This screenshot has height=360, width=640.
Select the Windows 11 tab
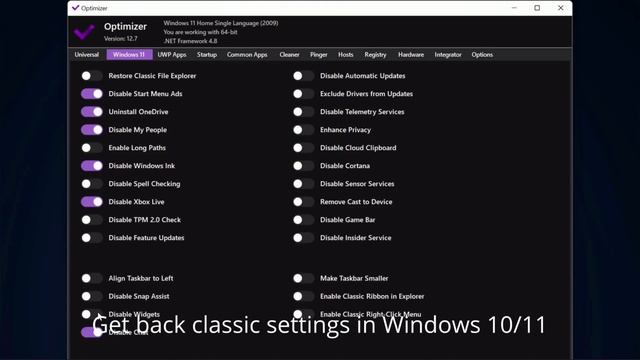click(129, 55)
